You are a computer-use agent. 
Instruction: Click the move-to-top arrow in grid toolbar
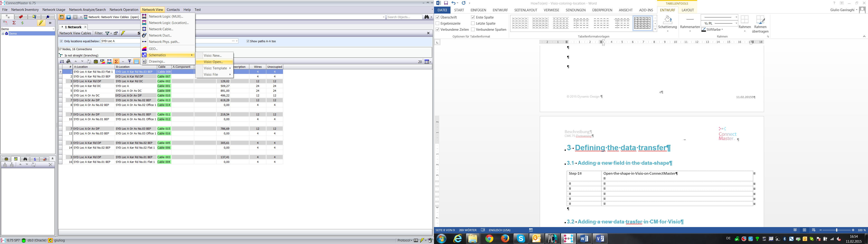coord(130,62)
